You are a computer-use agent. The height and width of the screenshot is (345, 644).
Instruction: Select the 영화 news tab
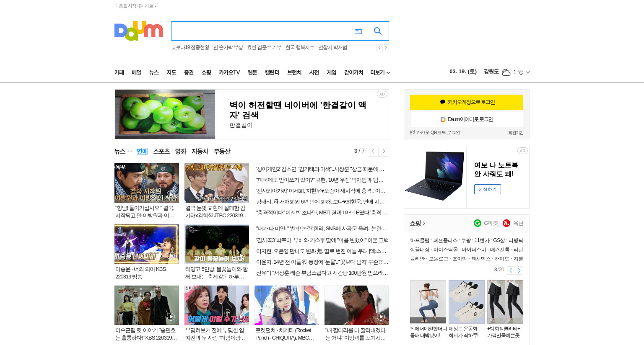tap(181, 151)
